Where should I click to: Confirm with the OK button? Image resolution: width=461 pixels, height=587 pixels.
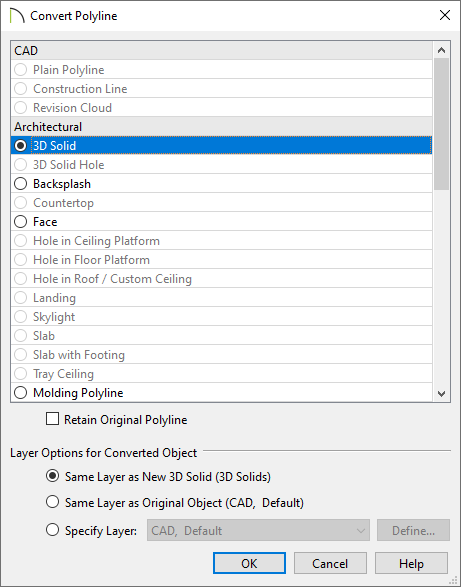click(249, 563)
